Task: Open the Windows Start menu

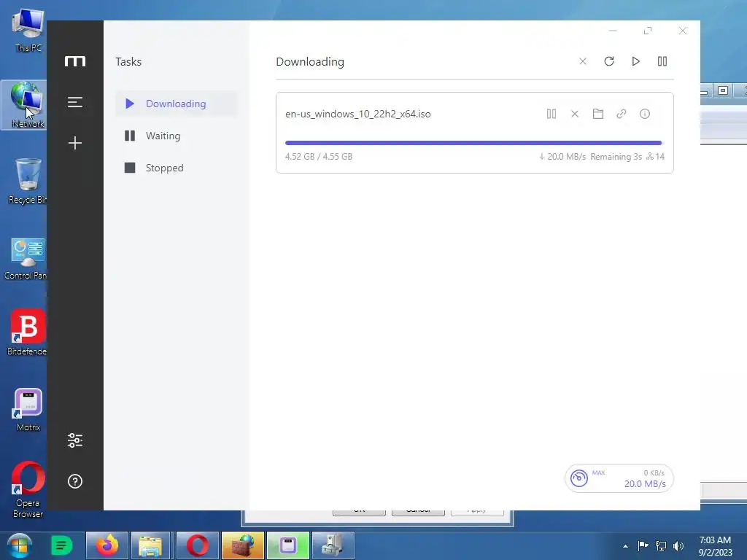Action: coord(19,545)
